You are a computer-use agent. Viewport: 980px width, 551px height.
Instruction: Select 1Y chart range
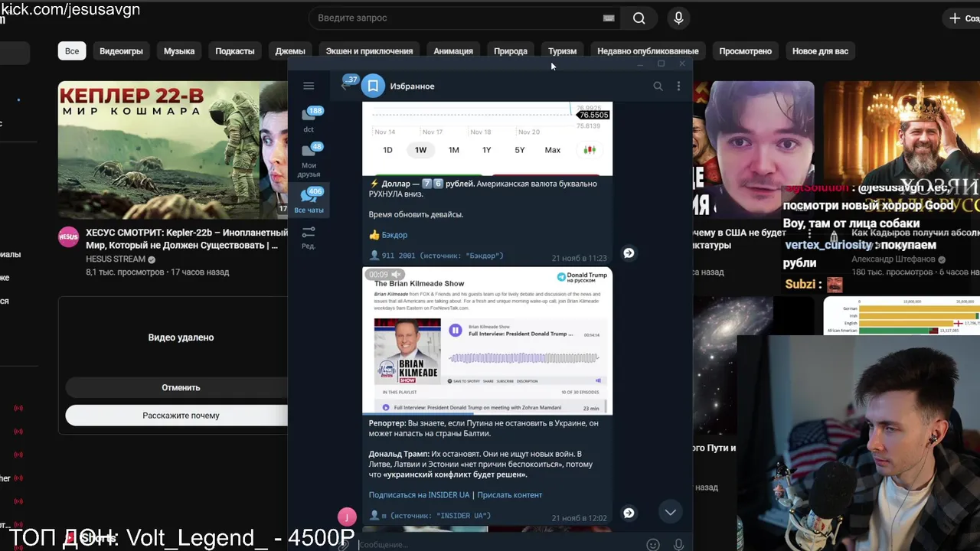pyautogui.click(x=486, y=150)
